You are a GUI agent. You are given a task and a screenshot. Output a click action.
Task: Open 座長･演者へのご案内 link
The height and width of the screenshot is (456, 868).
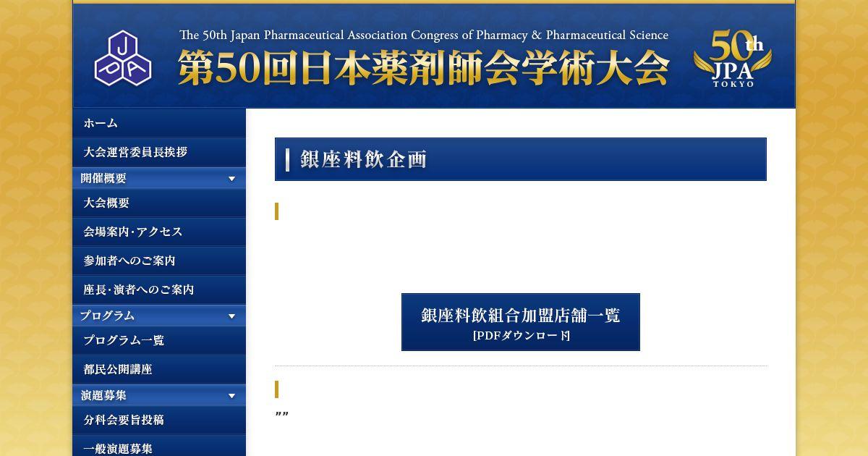click(159, 290)
